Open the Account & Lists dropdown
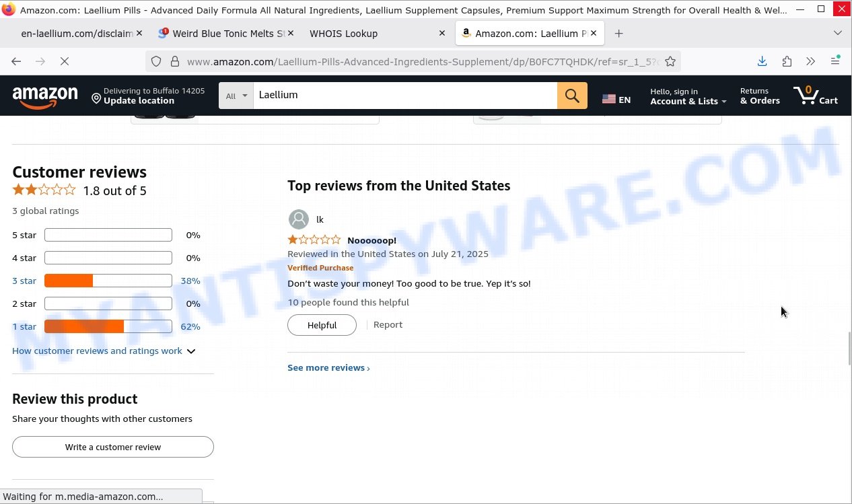The width and height of the screenshot is (852, 504). click(x=688, y=96)
